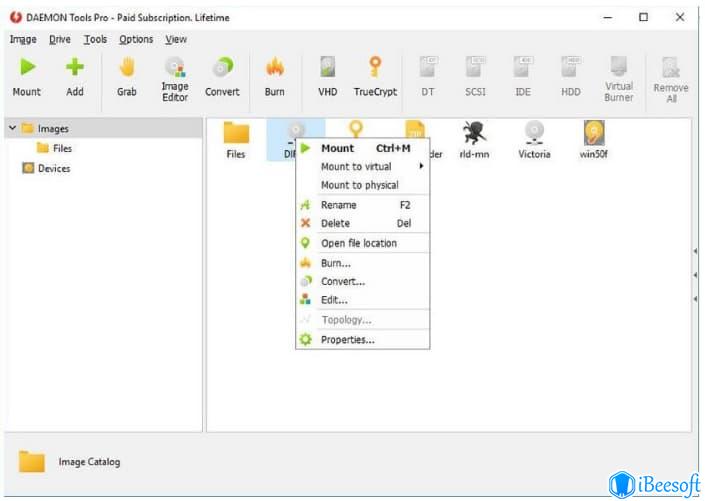Screen dimensions: 705x501
Task: Collapse the Images tree node
Action: (13, 128)
